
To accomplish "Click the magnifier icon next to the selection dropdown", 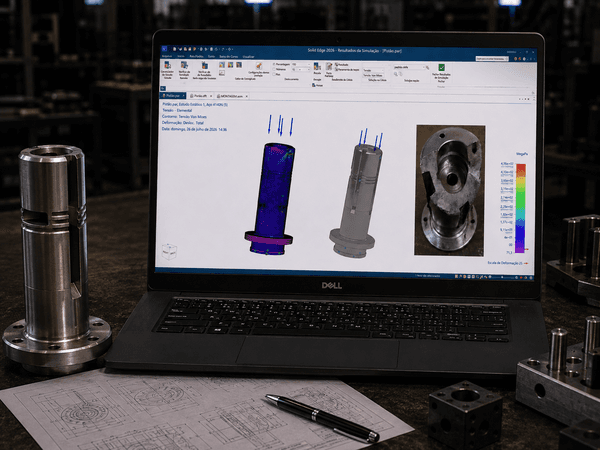I will pos(427,68).
